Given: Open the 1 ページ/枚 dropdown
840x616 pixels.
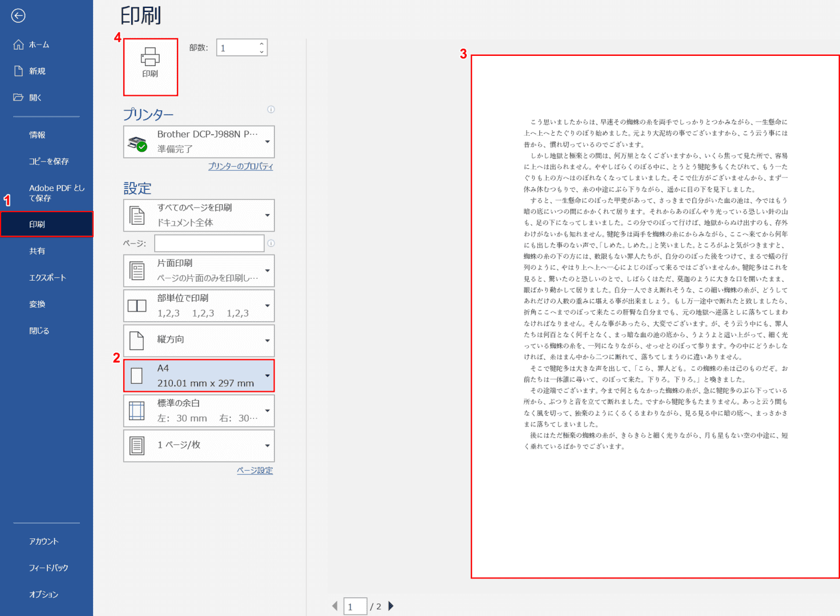Looking at the screenshot, I should 267,445.
